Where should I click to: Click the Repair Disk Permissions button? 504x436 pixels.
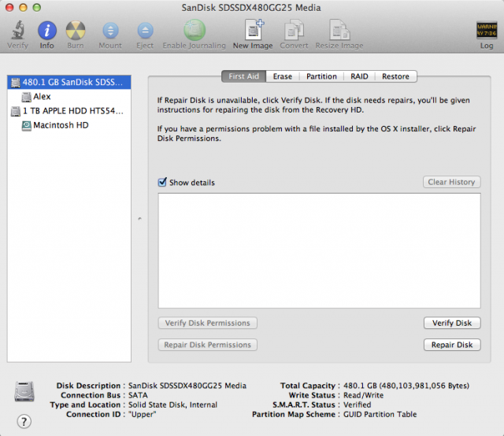[208, 345]
